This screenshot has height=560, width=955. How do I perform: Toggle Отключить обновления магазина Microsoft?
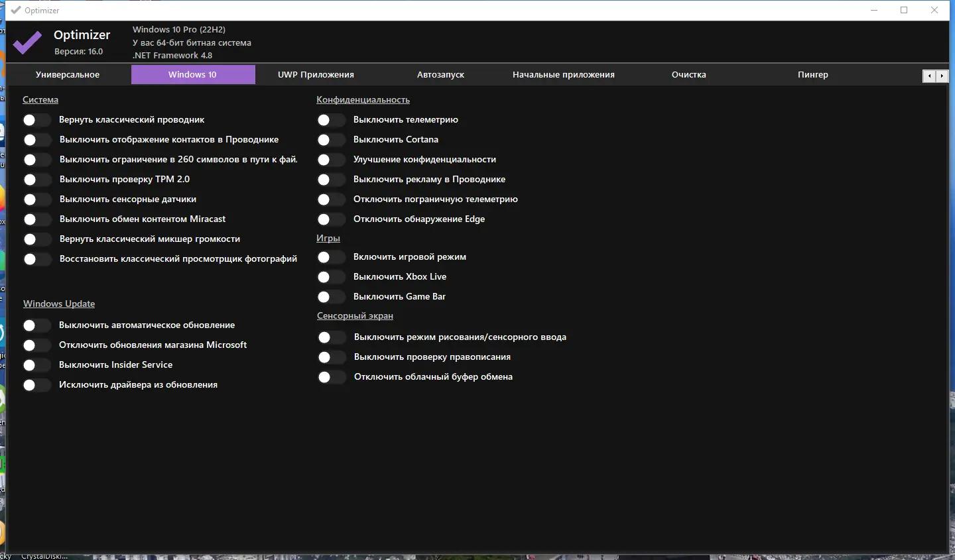tap(36, 345)
